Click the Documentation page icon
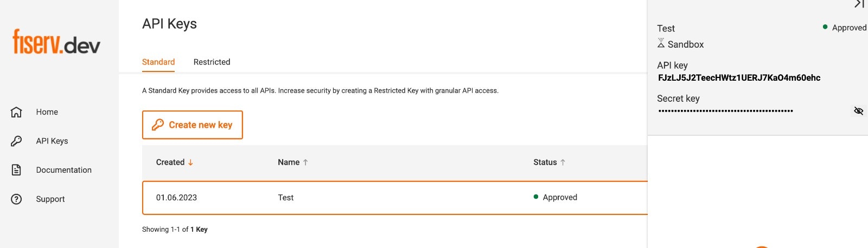 [x=16, y=170]
